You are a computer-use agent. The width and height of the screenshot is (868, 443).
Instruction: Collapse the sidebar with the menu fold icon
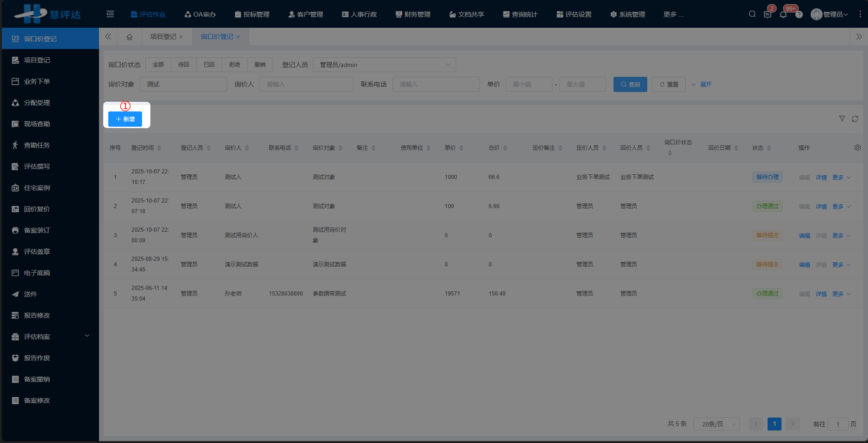[x=110, y=14]
